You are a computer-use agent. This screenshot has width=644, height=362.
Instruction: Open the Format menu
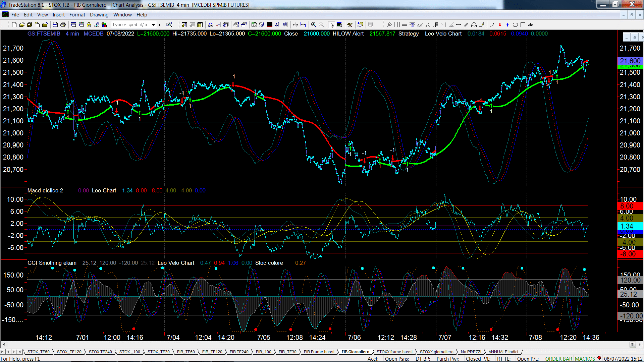coord(77,15)
